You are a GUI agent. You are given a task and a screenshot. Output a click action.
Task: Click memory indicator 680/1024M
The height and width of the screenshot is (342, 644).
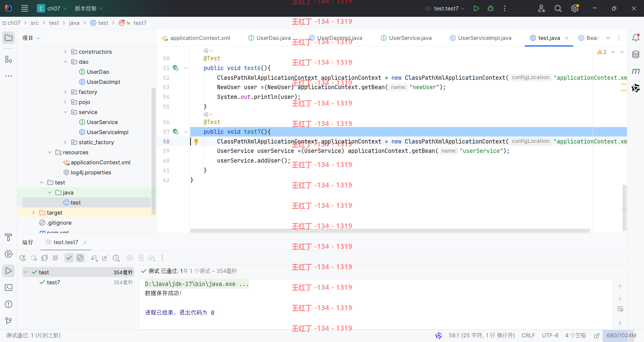tap(622, 336)
